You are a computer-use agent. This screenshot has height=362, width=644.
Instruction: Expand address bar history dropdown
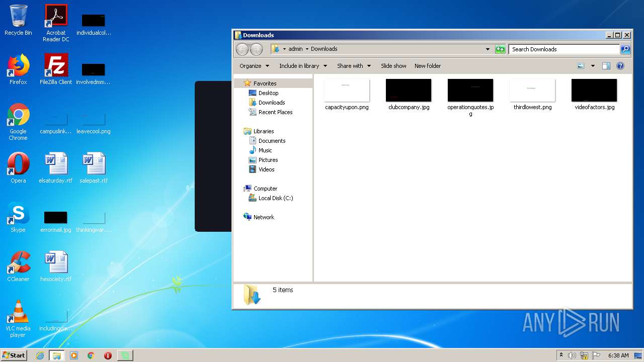pyautogui.click(x=488, y=49)
